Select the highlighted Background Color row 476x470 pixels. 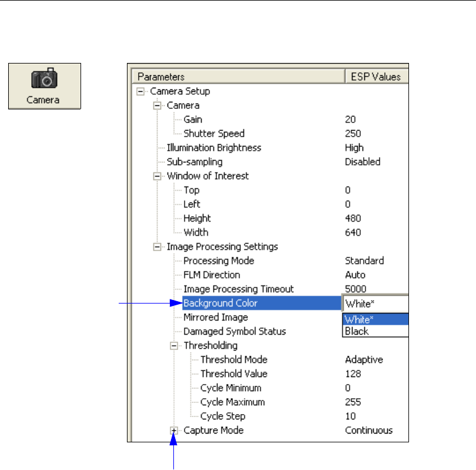262,303
